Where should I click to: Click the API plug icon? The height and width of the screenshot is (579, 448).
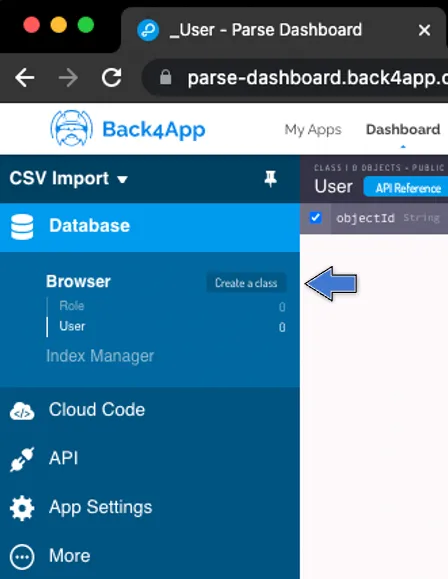click(x=22, y=459)
